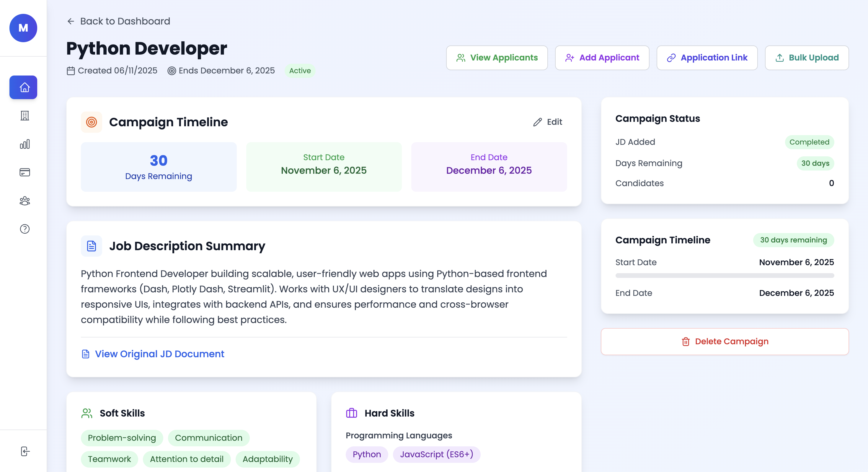Click the Add Applicant button

[602, 58]
